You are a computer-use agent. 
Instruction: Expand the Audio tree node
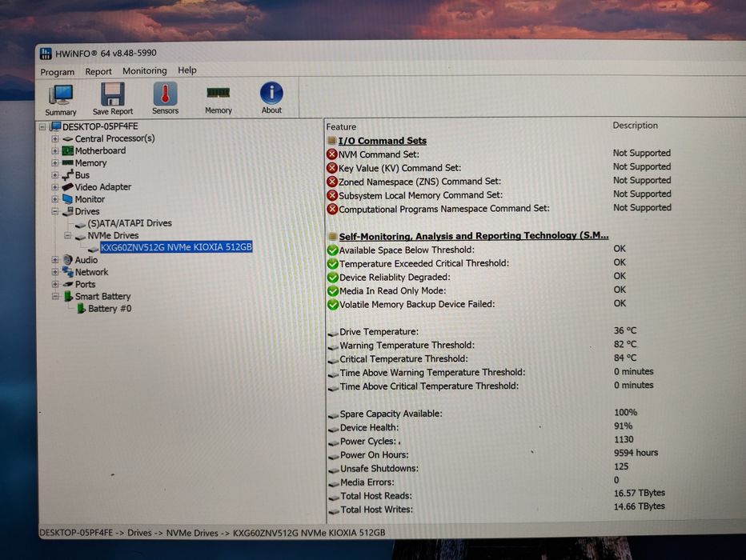click(55, 260)
